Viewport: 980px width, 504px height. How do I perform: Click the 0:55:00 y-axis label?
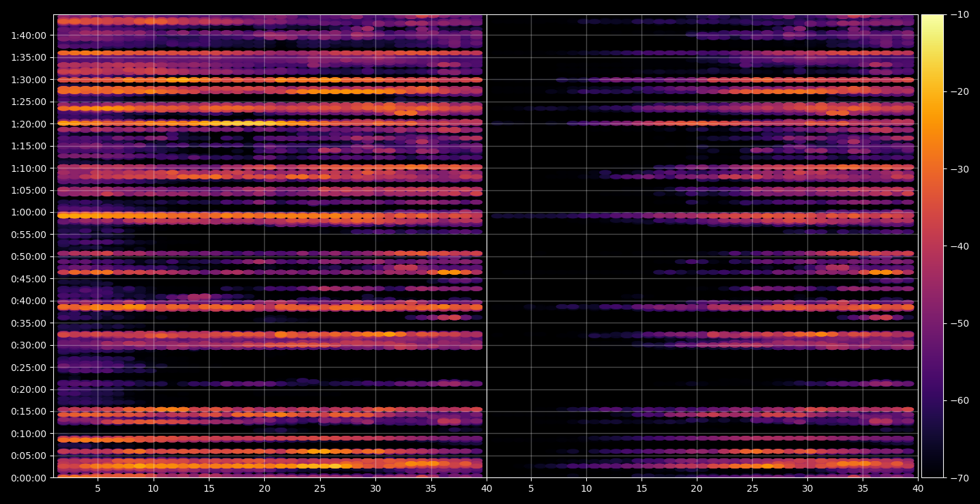click(x=28, y=234)
